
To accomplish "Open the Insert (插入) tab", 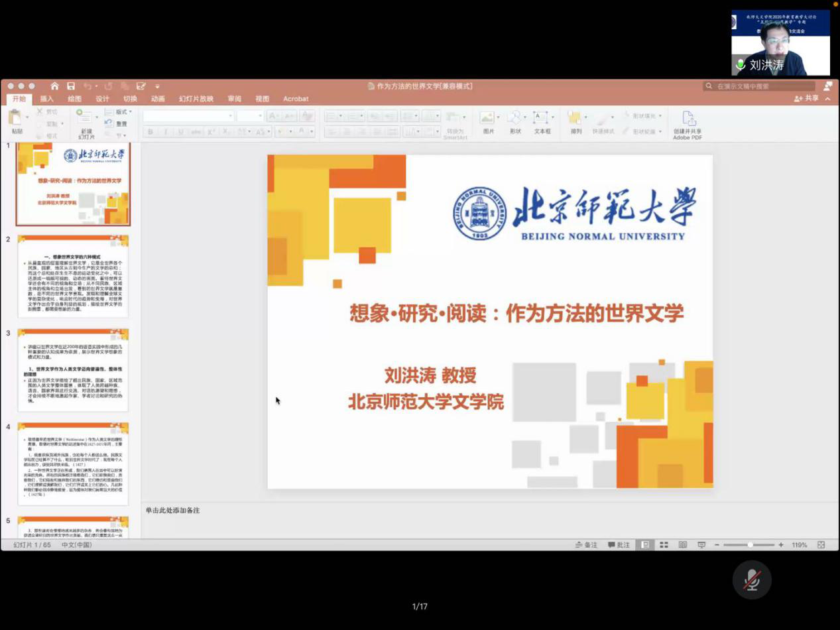I will point(47,99).
